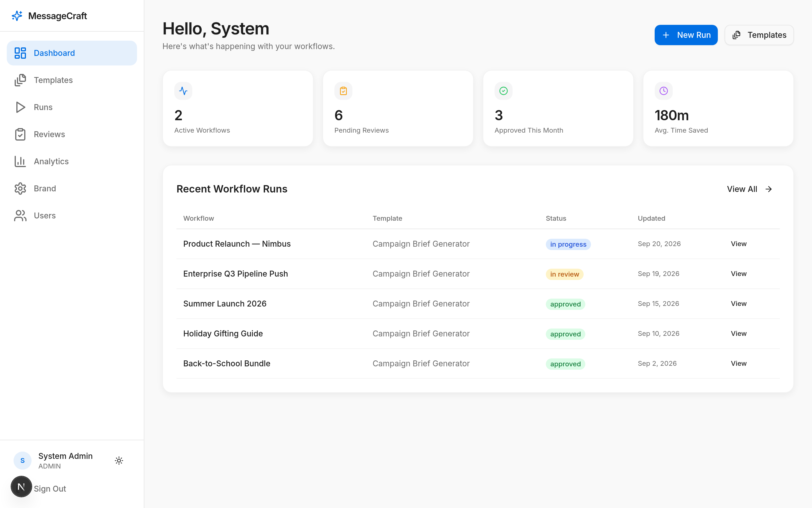This screenshot has width=812, height=508.
Task: Click the Sep 2, 2026 date
Action: (x=657, y=364)
